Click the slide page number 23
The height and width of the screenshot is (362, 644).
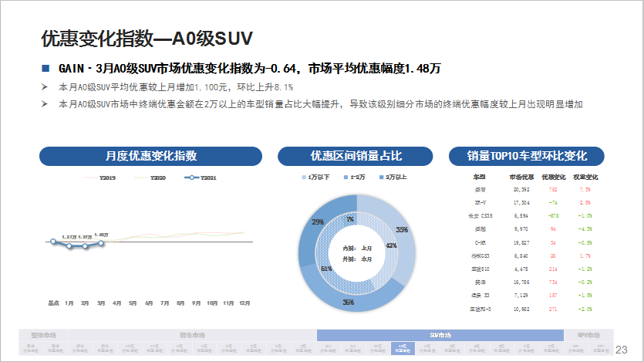click(x=622, y=350)
